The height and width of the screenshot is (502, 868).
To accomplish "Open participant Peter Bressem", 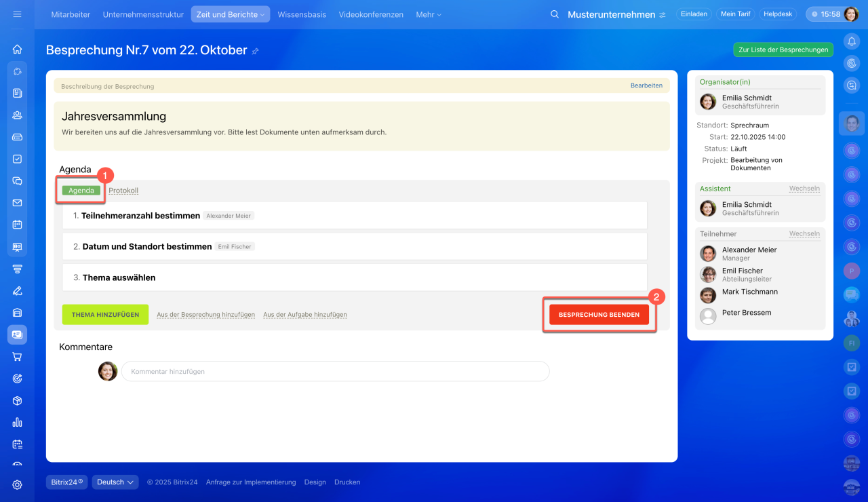I will point(747,313).
